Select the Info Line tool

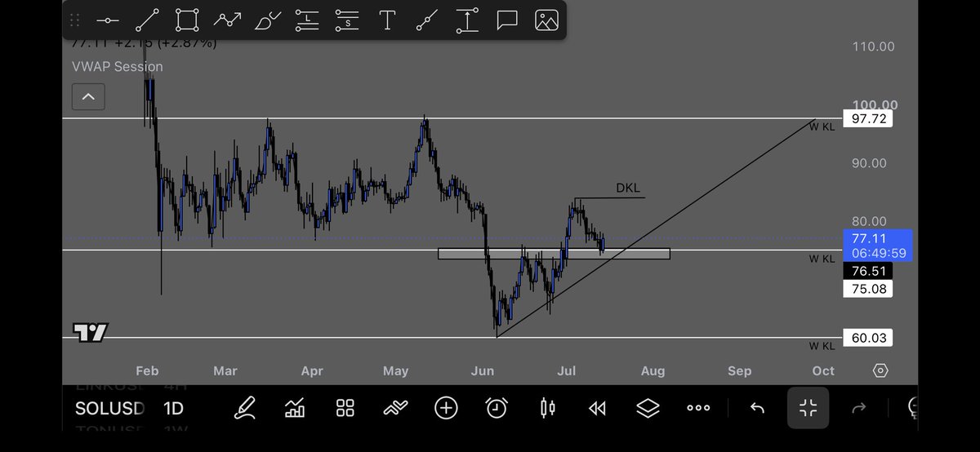point(427,20)
